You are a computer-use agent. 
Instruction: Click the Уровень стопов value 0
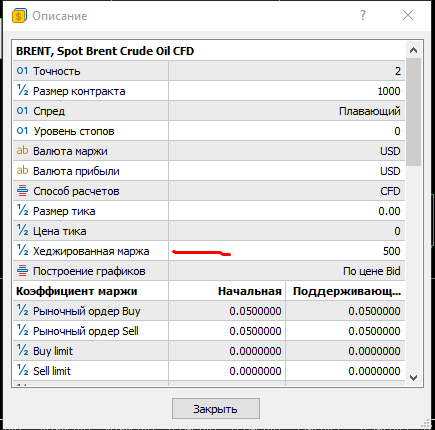397,131
